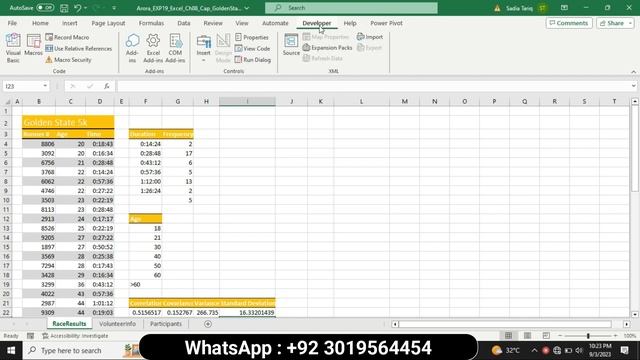The height and width of the screenshot is (360, 640).
Task: Switch to the Automate tab
Action: pos(275,23)
